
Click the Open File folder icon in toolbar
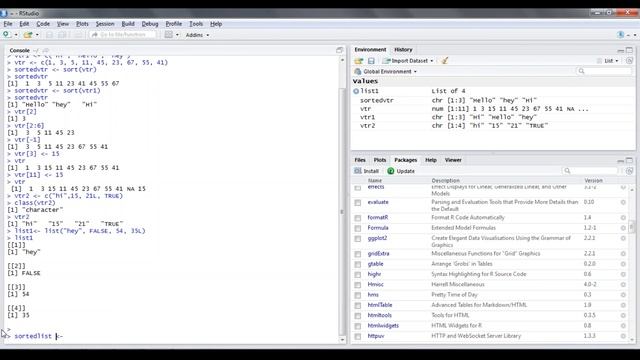tap(28, 35)
